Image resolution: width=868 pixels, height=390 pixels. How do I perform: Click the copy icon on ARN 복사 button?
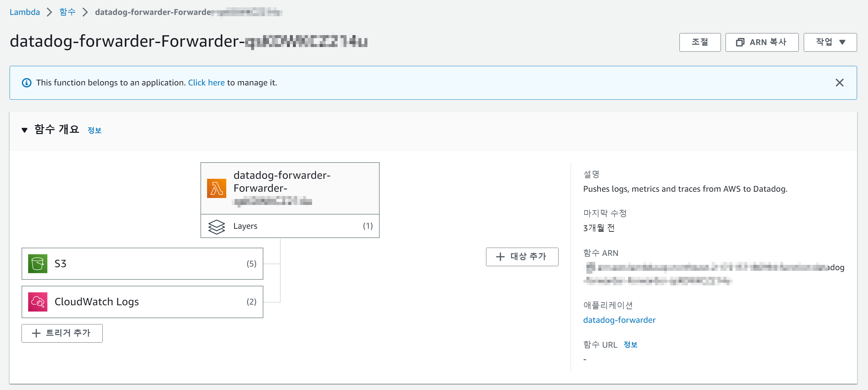coord(740,42)
